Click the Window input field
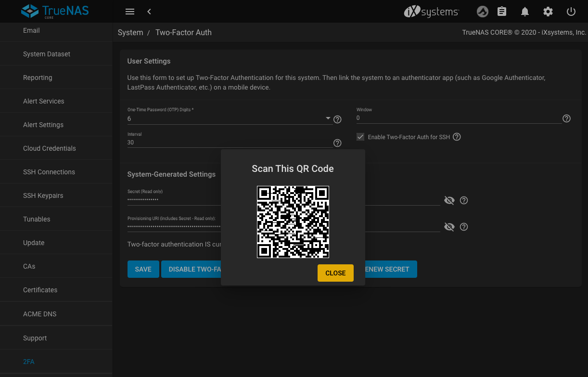588x377 pixels. click(x=457, y=118)
